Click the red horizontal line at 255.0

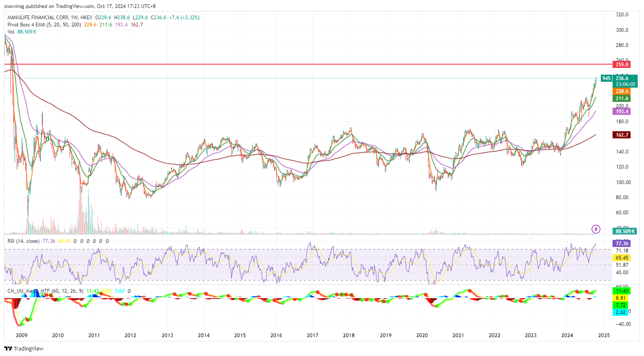308,64
